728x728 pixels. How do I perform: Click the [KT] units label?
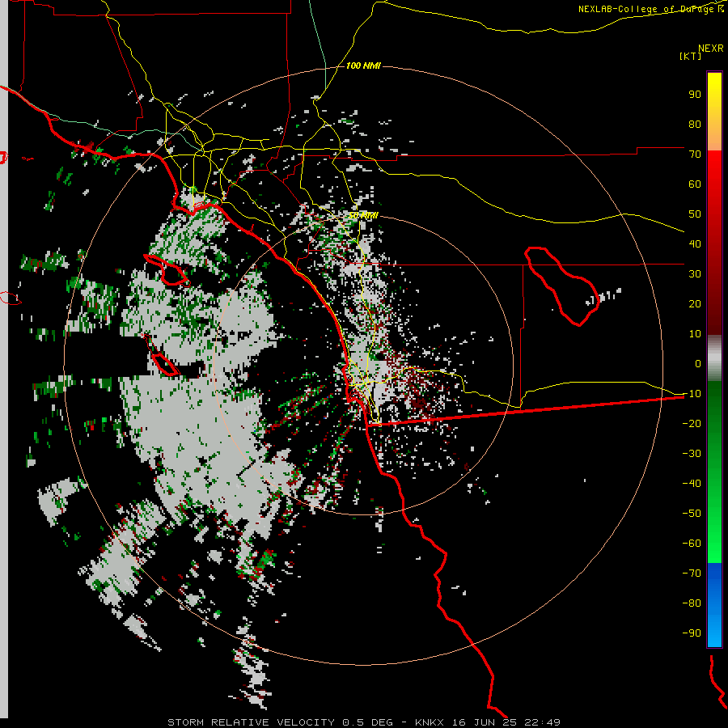690,56
